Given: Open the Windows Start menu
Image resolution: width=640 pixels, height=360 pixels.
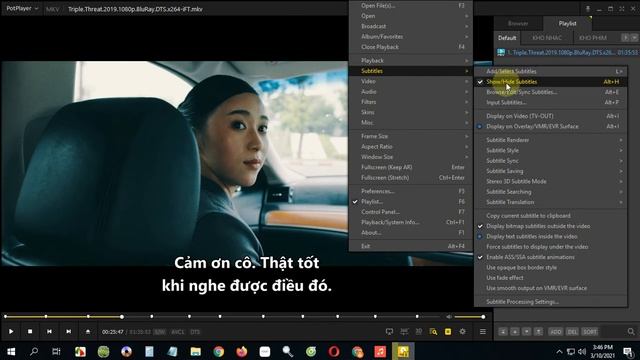Looking at the screenshot, I should click(x=11, y=351).
